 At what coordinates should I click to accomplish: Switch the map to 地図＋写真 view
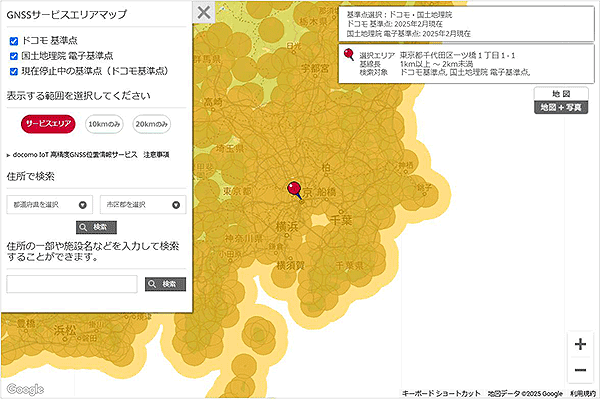tap(561, 107)
